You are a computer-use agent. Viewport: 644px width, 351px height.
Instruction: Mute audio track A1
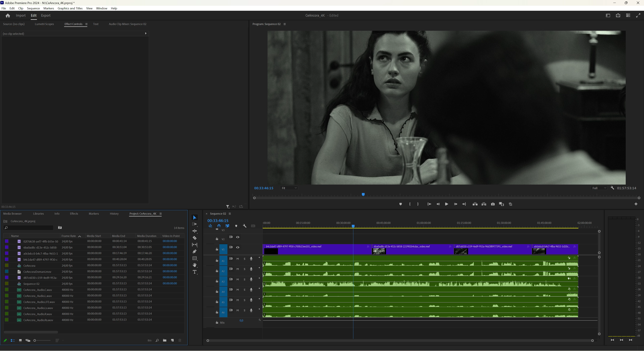tap(238, 259)
